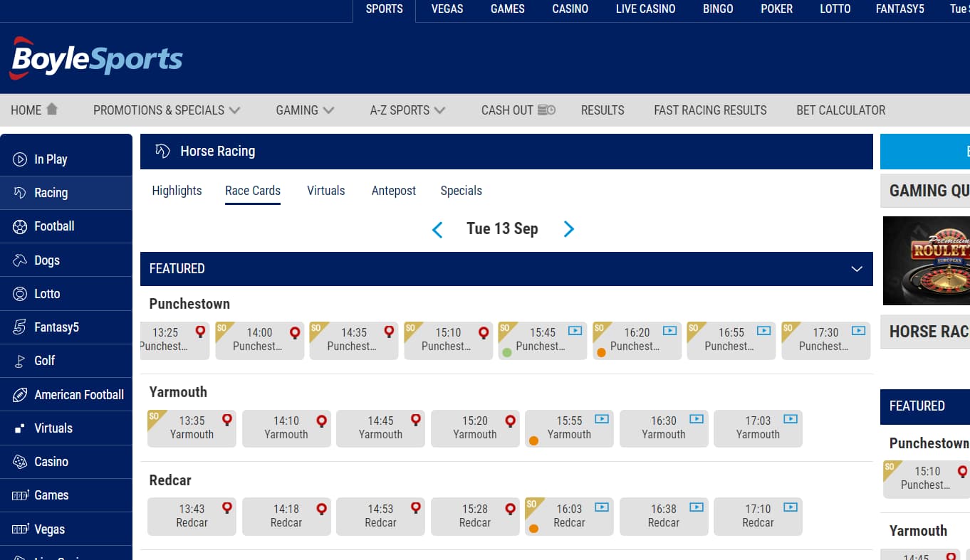
Task: Click the red pin icon on Redcar 14:18
Action: [x=321, y=509]
